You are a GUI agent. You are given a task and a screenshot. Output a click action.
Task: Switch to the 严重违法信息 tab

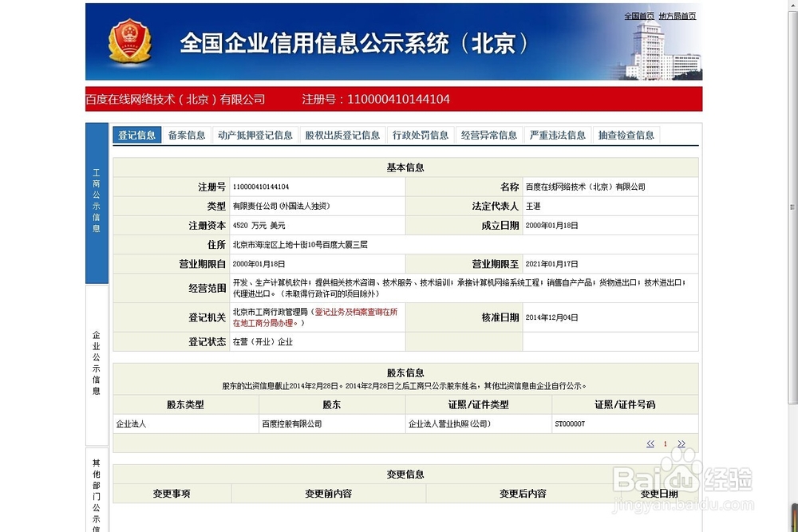(557, 135)
